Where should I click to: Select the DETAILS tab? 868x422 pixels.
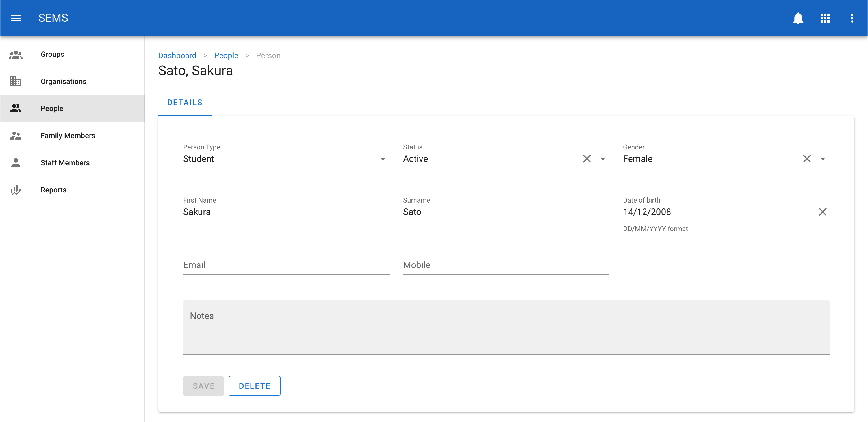(185, 102)
